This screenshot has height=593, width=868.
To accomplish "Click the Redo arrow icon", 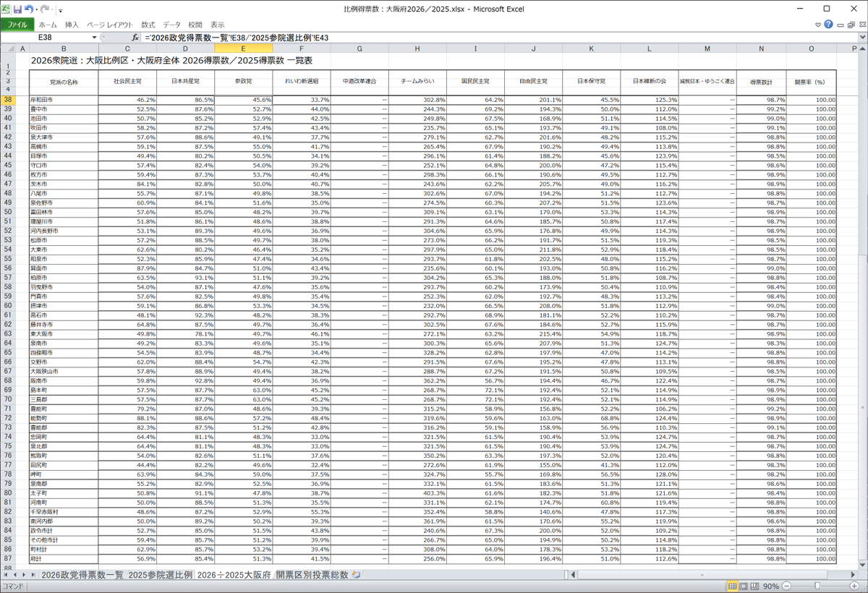I will coord(45,9).
